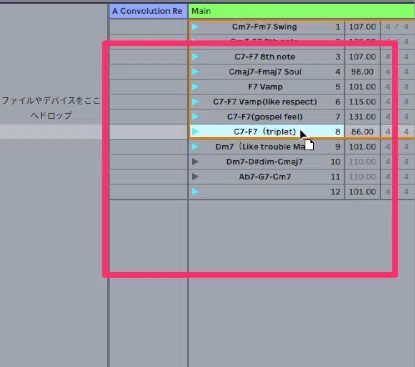Launch the C7-F7 Vamp(like respect) scene
The width and height of the screenshot is (415, 367).
(x=195, y=102)
